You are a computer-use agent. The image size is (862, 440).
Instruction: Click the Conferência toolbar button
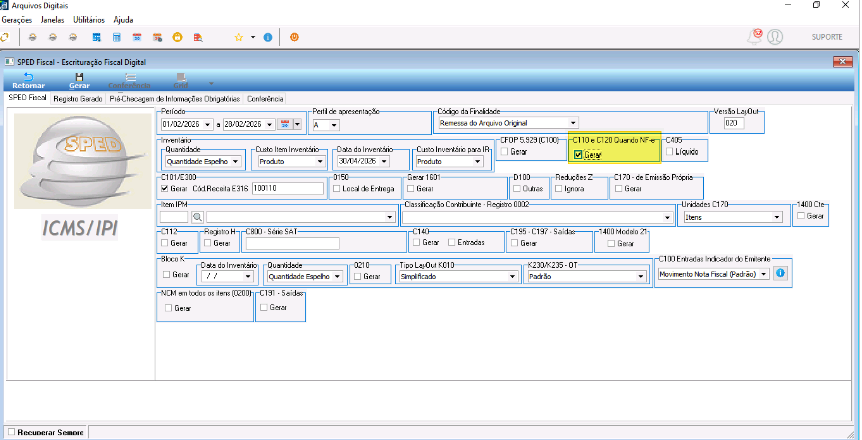(130, 81)
